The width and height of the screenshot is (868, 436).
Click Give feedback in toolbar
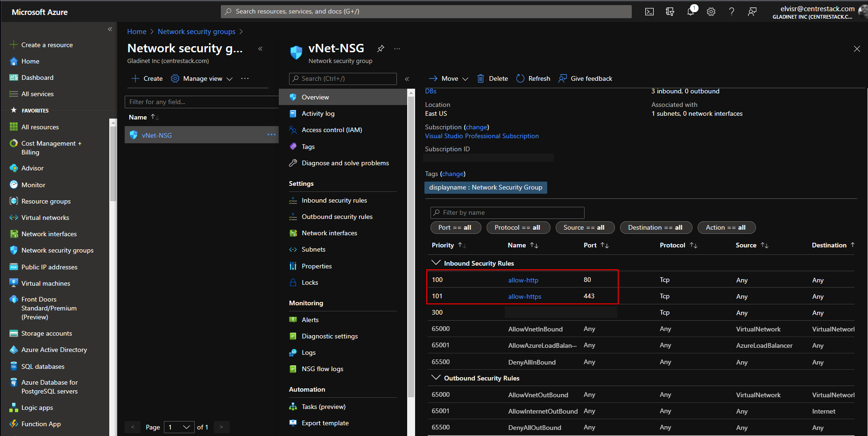(x=586, y=78)
